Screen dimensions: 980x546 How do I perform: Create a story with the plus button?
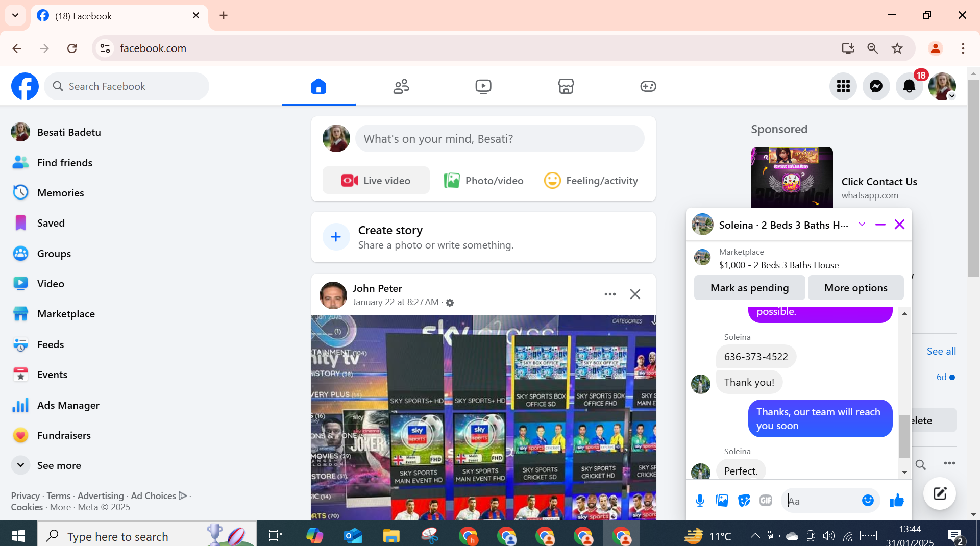[336, 237]
